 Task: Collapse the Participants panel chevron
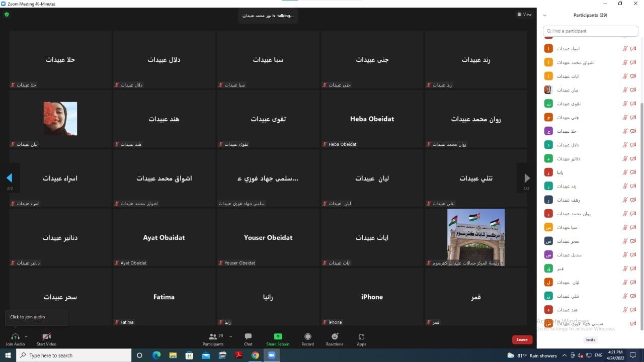coord(545,16)
